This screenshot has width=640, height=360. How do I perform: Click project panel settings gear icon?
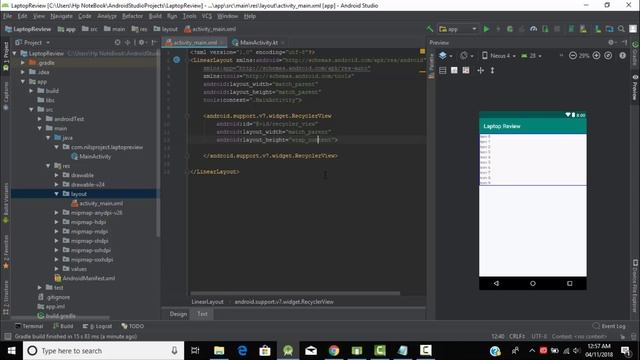tap(141, 42)
